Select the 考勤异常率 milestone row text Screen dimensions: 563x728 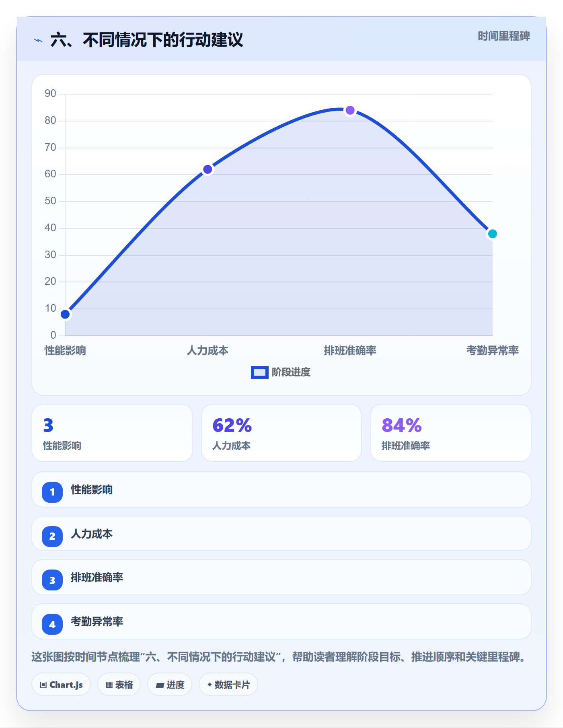tap(97, 622)
